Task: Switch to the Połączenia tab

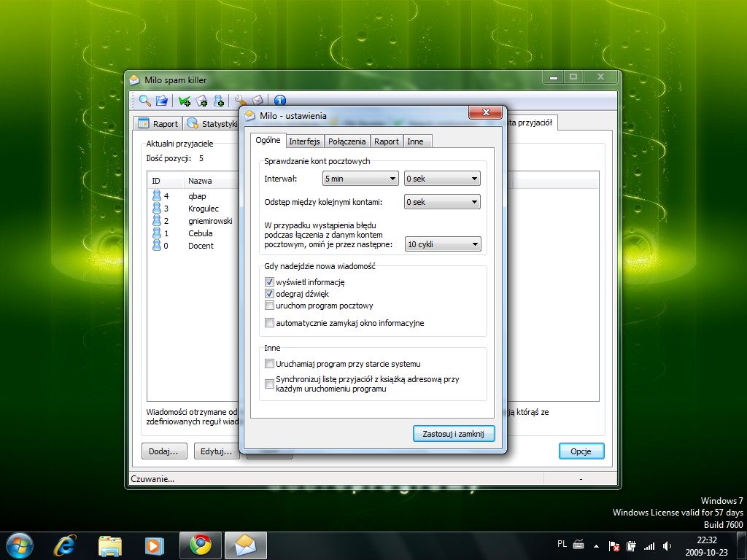Action: pos(347,141)
